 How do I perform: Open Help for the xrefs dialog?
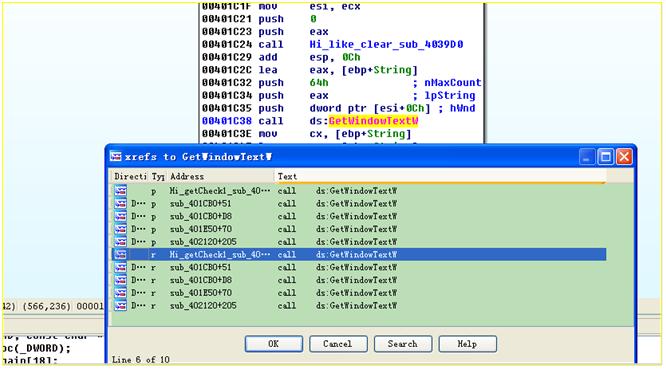[467, 344]
